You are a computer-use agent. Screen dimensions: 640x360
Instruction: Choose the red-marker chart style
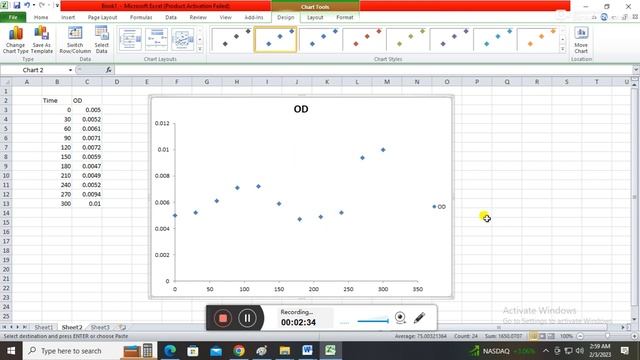coord(363,39)
